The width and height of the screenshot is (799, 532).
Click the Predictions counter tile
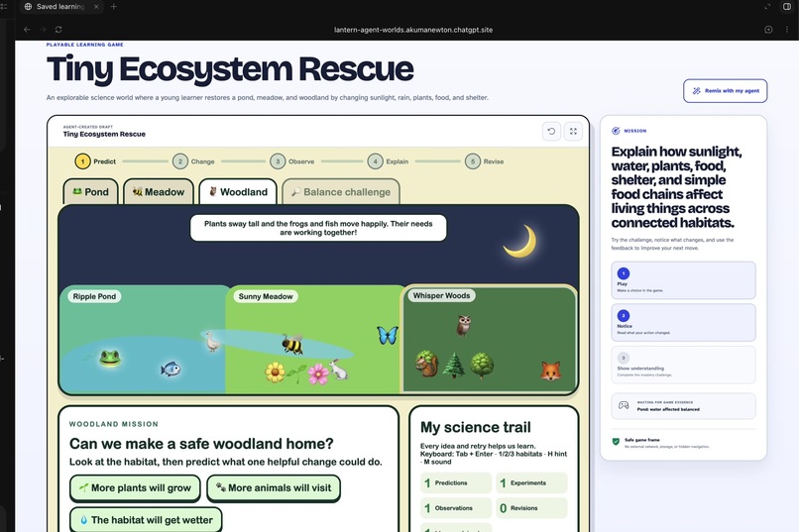click(x=456, y=482)
